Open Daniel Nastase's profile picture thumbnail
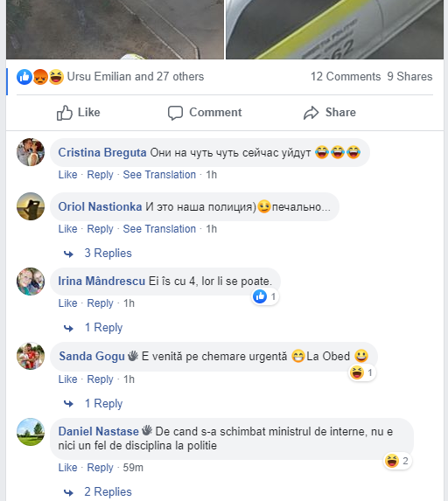 (31, 432)
